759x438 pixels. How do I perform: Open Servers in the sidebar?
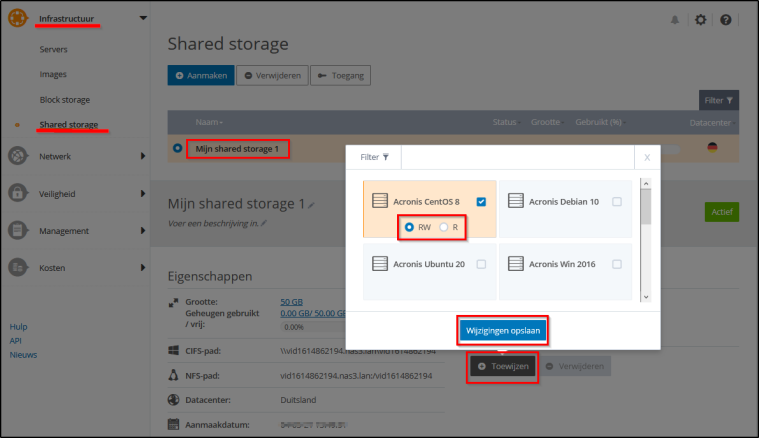click(53, 49)
